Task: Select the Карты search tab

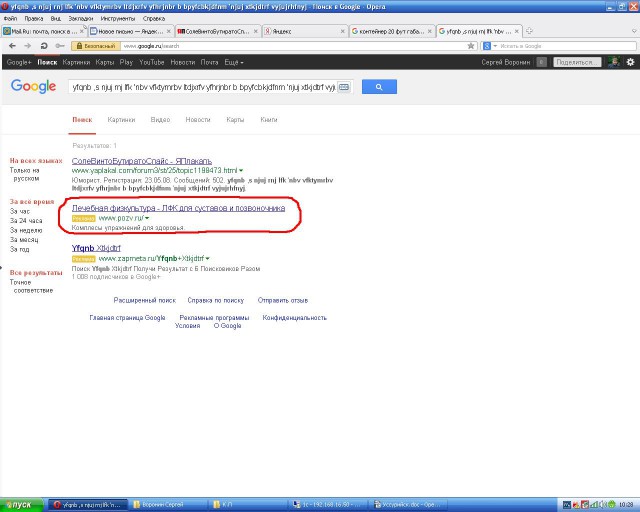Action: pyautogui.click(x=235, y=120)
